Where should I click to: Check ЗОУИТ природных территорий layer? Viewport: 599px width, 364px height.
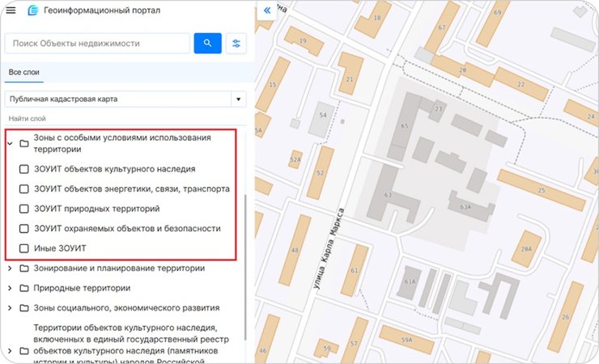(x=24, y=209)
